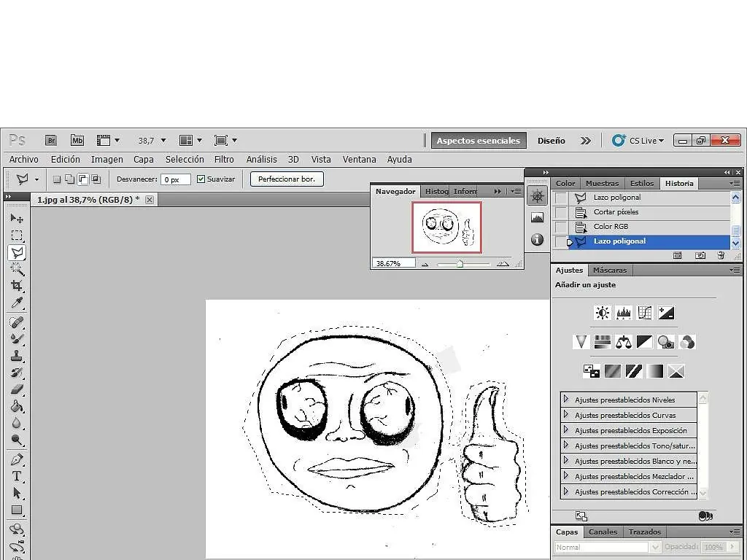This screenshot has width=747, height=560.
Task: Expand Ajustes preestablecidos Exposición
Action: 566,429
